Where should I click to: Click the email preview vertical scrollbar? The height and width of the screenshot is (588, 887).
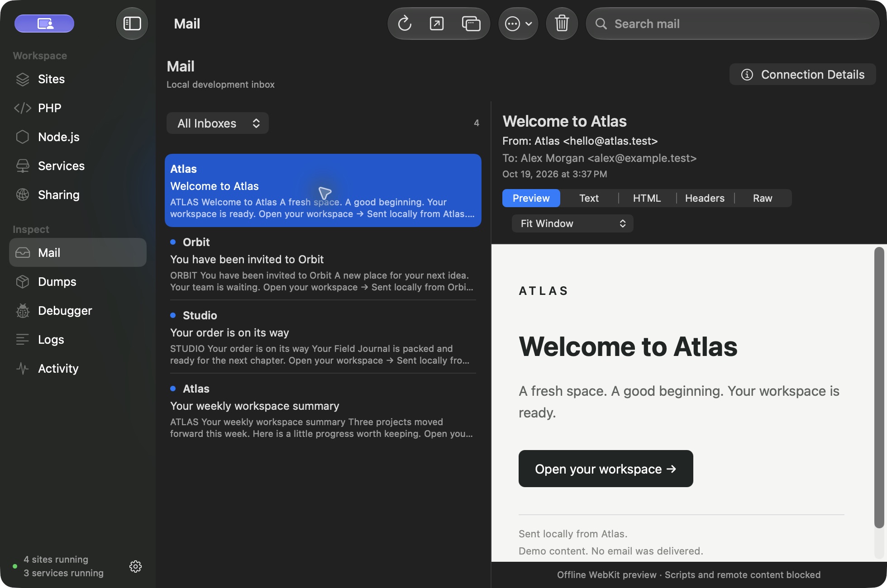point(879,388)
